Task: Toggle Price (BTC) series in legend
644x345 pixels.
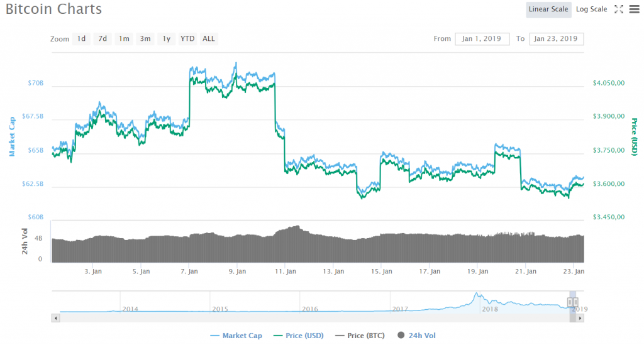Action: [361, 336]
